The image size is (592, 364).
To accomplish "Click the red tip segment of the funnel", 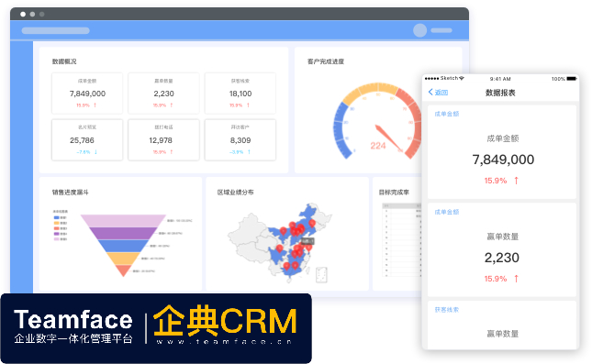I will [x=123, y=270].
